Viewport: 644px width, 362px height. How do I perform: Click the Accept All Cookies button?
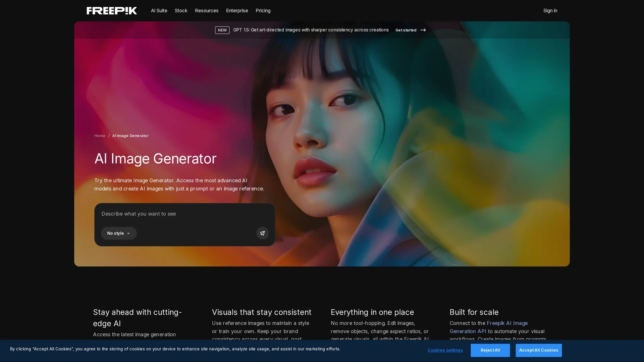point(538,350)
